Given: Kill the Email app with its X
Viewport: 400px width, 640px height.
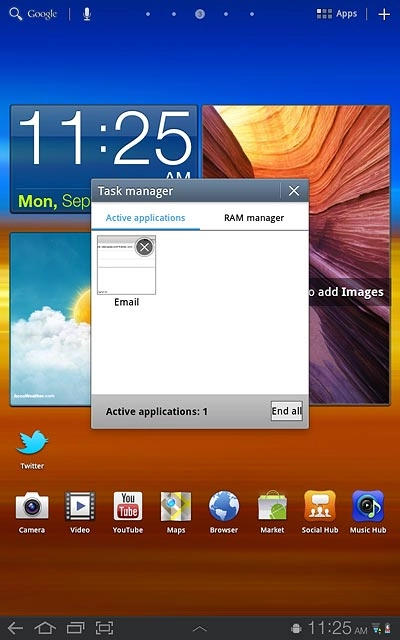Looking at the screenshot, I should tap(144, 247).
